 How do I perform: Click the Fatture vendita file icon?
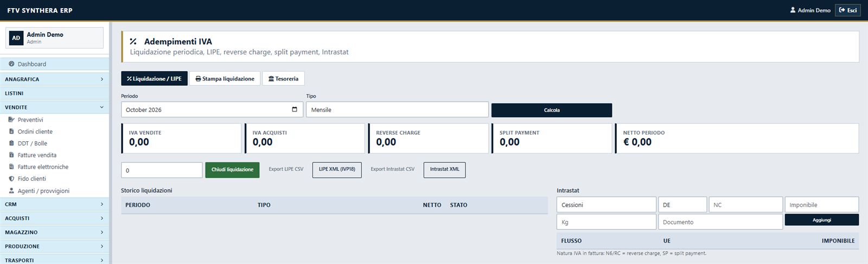pos(11,155)
